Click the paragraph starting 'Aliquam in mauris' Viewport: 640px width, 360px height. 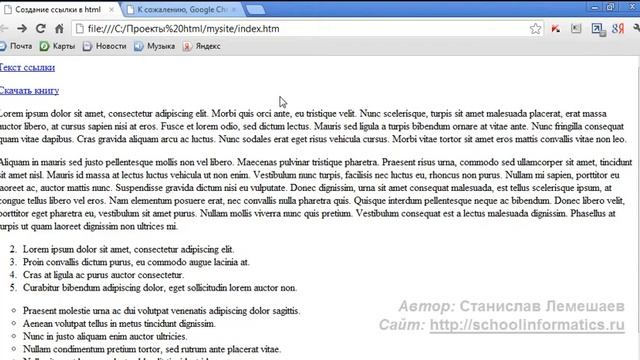(316, 194)
